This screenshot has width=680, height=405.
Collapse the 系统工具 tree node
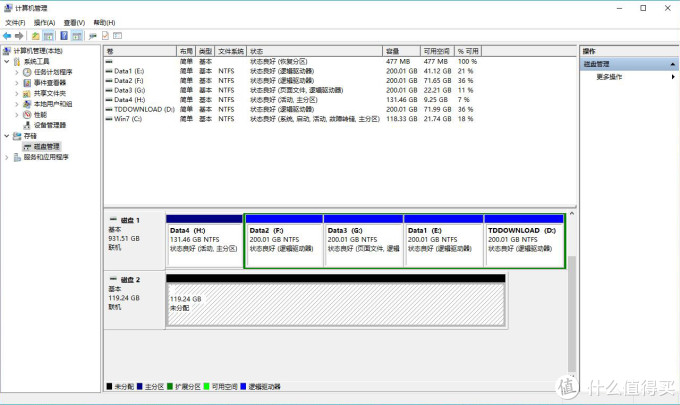click(x=7, y=62)
